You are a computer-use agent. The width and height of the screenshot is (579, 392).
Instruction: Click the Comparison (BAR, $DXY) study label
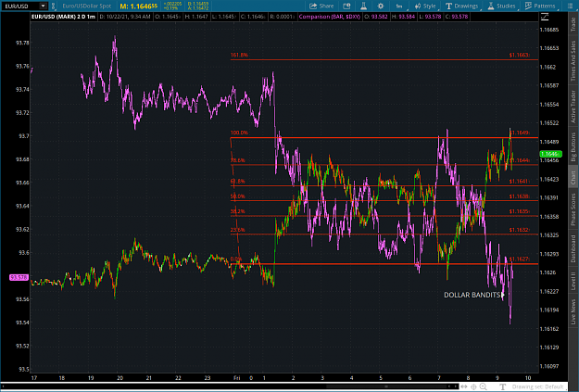(330, 17)
